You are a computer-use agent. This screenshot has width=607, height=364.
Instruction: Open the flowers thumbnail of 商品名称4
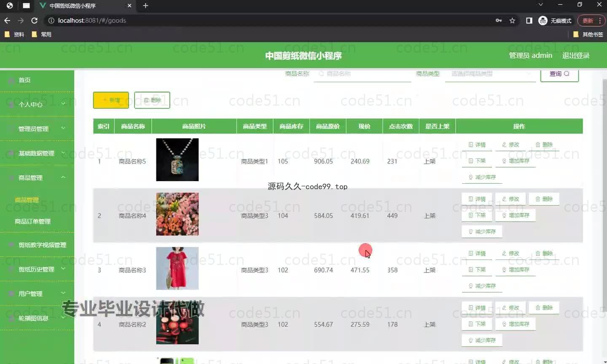[x=177, y=214]
